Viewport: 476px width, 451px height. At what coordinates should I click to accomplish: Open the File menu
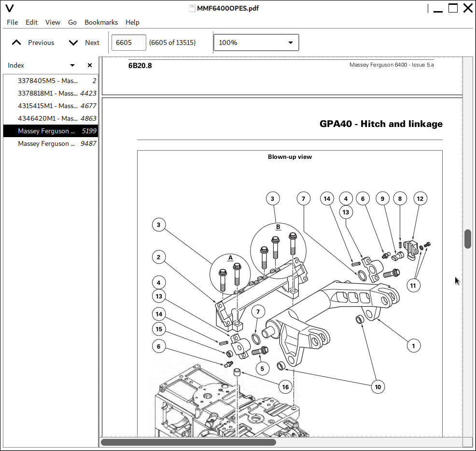coord(13,22)
